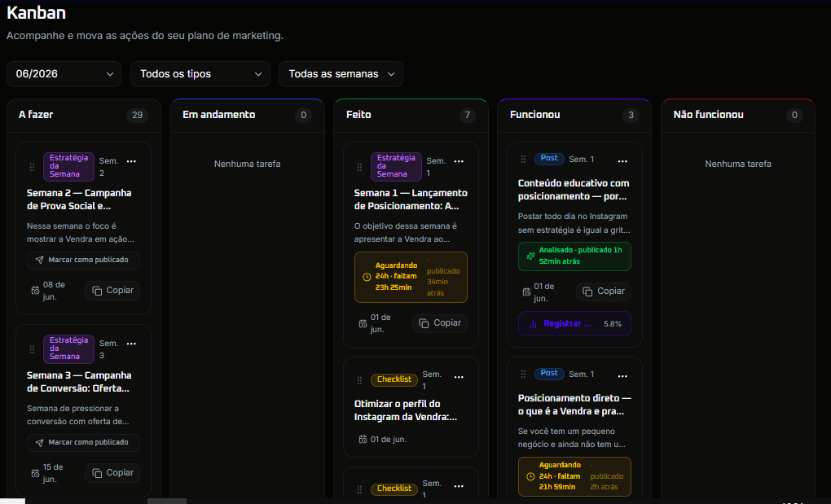831x504 pixels.
Task: Click calendar icon on Conteúdo educativo card
Action: [x=527, y=291]
